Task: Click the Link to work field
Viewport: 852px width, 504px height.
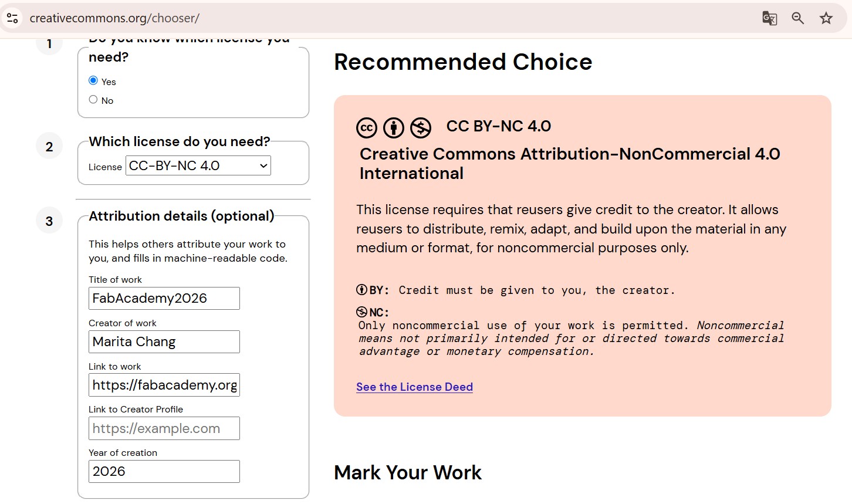Action: (164, 385)
